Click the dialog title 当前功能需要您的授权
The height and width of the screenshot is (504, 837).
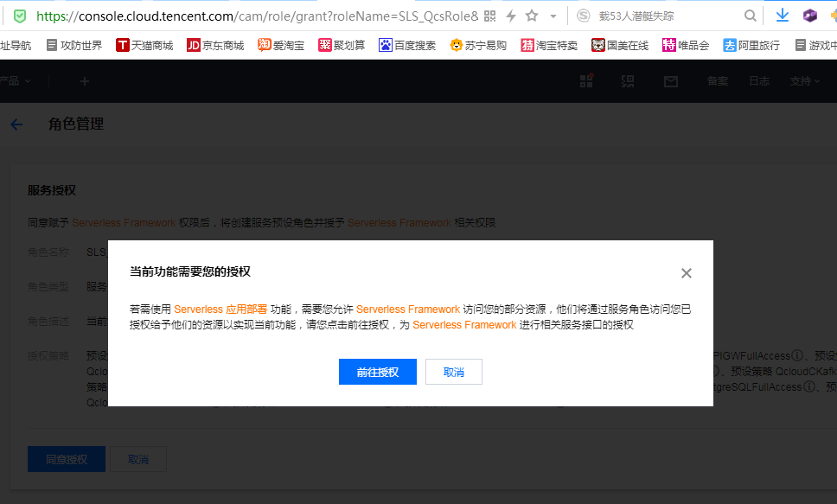(190, 271)
